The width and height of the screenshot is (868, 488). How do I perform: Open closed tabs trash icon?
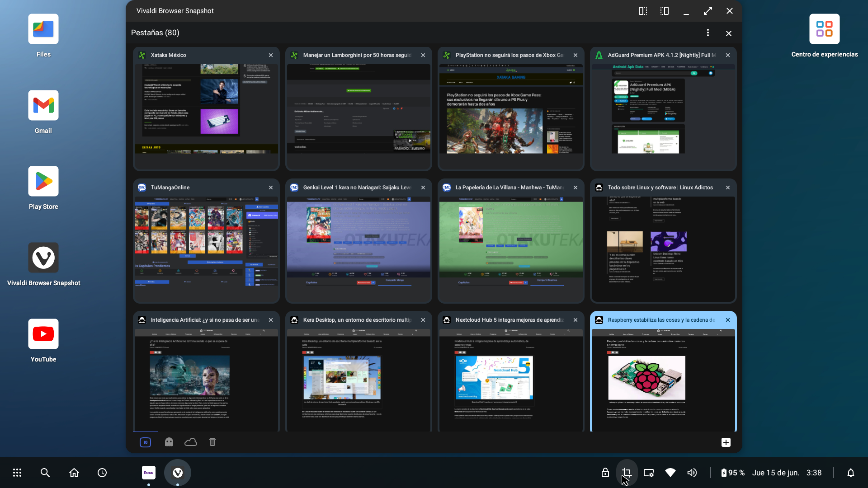tap(212, 442)
